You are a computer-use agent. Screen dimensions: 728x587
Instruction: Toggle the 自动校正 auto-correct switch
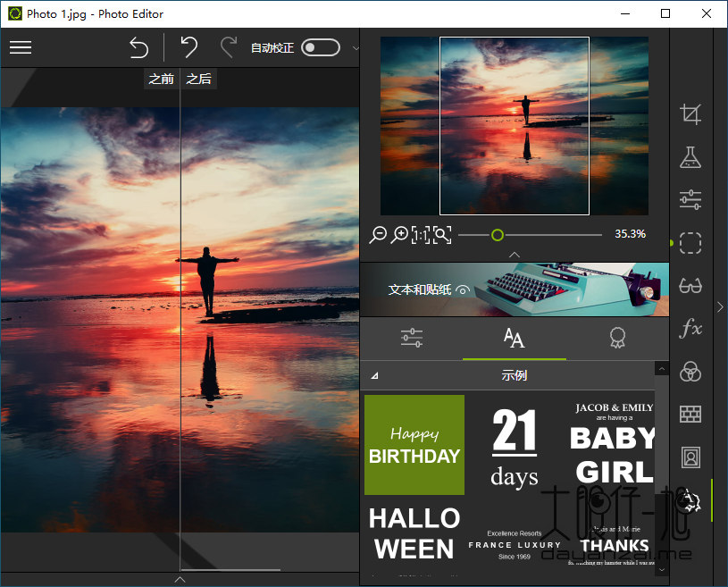(321, 47)
